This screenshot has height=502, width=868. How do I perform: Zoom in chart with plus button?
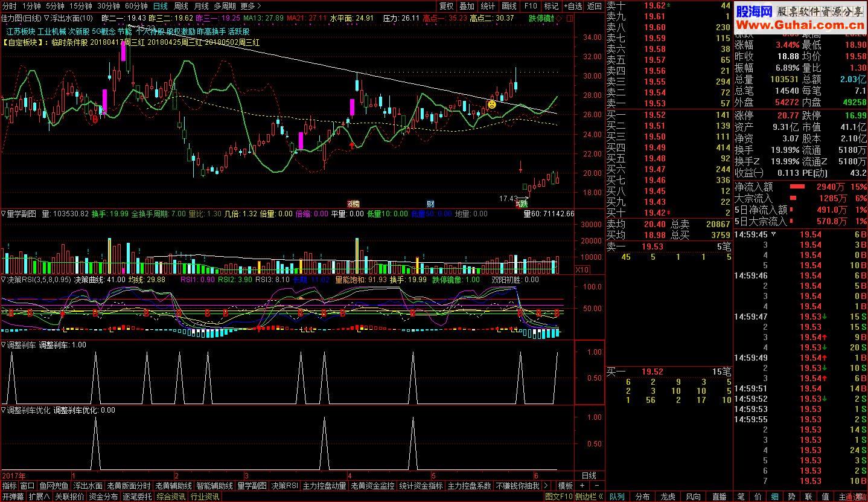click(582, 486)
